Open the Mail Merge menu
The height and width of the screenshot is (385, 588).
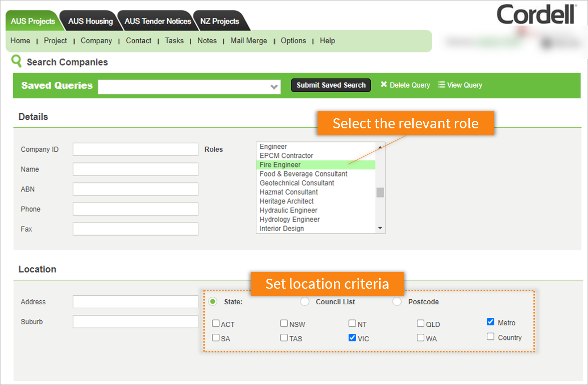[248, 41]
